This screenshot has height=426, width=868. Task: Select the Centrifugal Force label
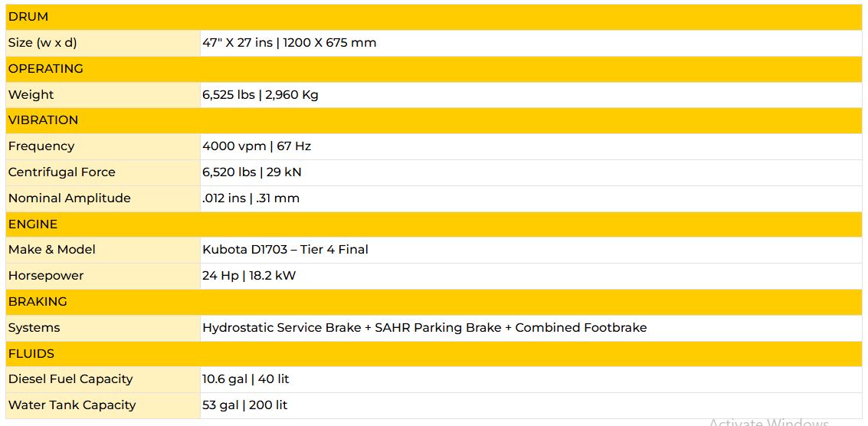point(61,172)
